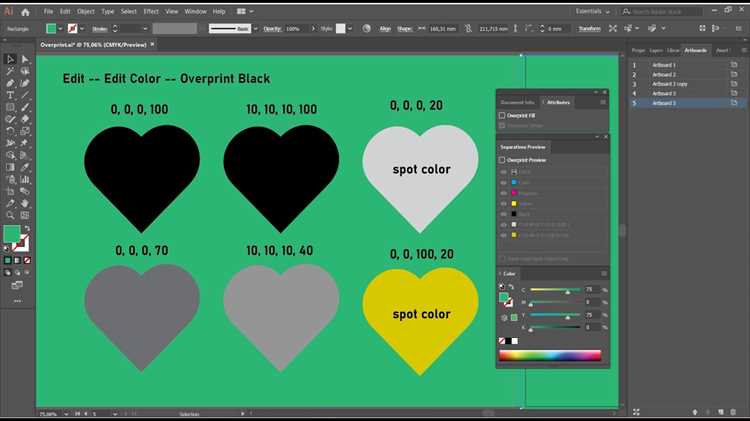The height and width of the screenshot is (421, 750).
Task: Switch to the Layers panel tab
Action: [656, 50]
